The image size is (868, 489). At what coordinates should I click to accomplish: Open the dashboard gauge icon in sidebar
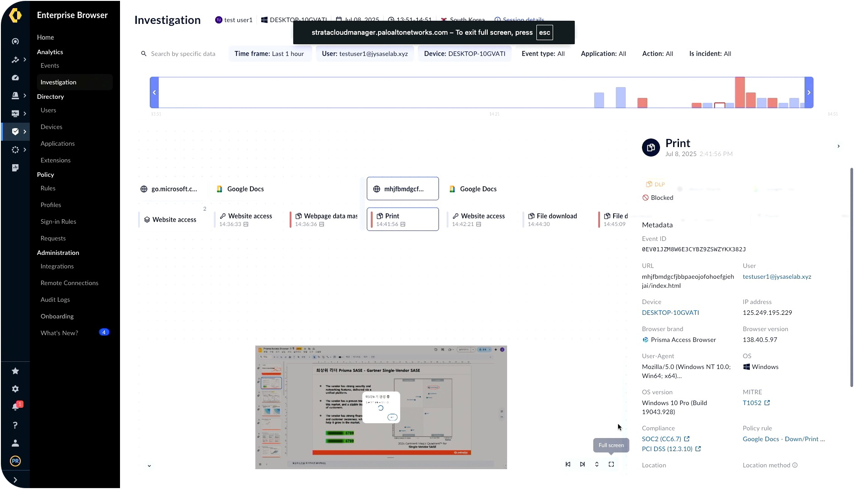coord(15,78)
